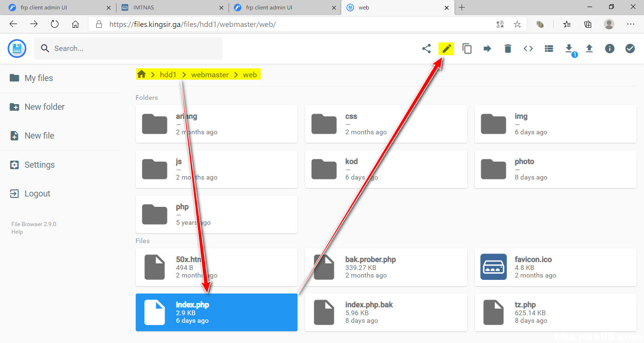Click the browser profile avatar
The image size is (644, 343).
[x=609, y=24]
